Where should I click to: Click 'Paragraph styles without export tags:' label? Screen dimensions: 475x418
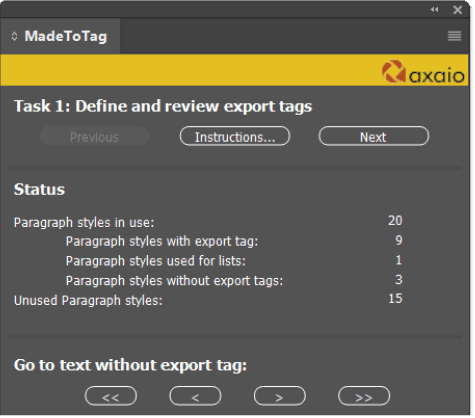(174, 281)
